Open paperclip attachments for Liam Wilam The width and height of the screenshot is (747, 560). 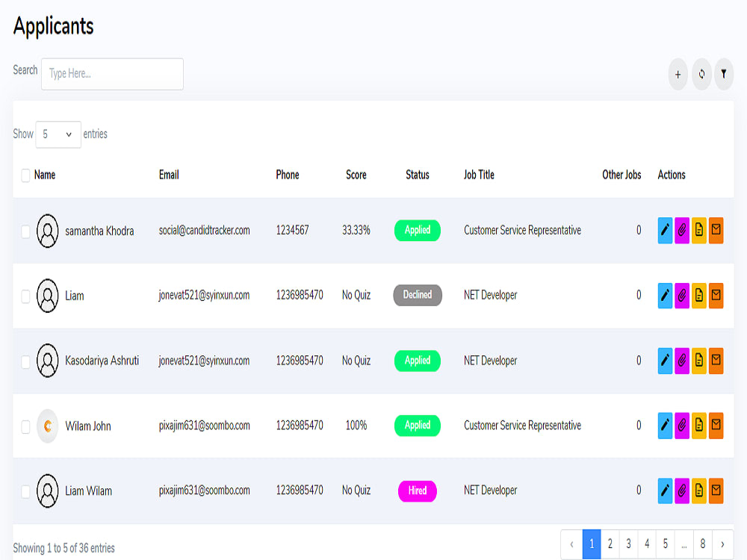pos(682,491)
